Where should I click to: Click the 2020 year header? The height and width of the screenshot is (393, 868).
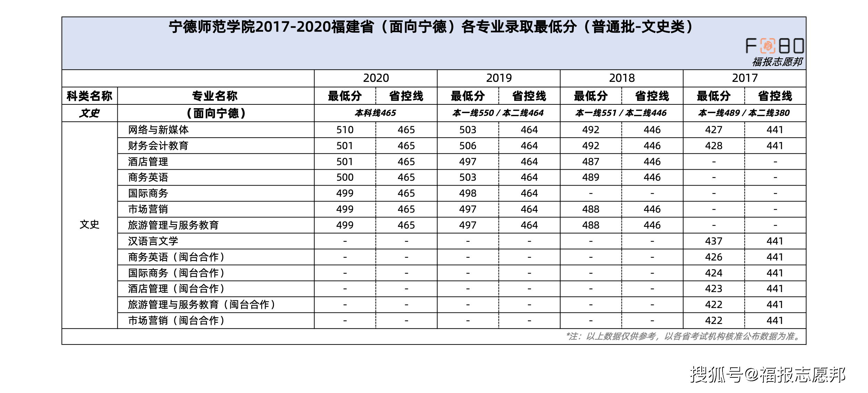pos(376,78)
